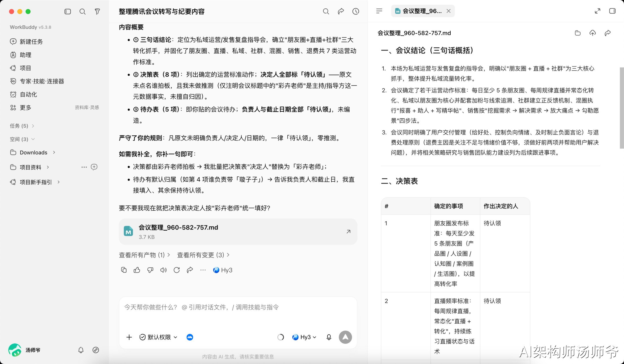The image size is (624, 364).
Task: Click the preview panel vertical scrollbar
Action: point(622,108)
